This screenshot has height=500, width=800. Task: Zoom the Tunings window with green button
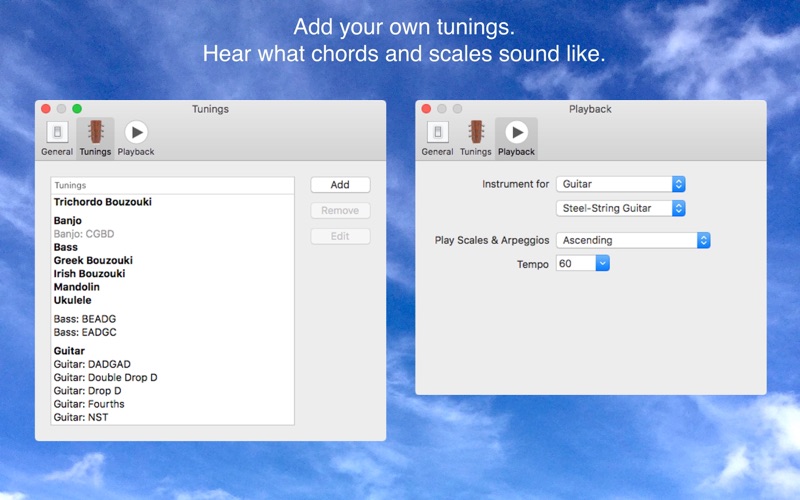(x=77, y=109)
